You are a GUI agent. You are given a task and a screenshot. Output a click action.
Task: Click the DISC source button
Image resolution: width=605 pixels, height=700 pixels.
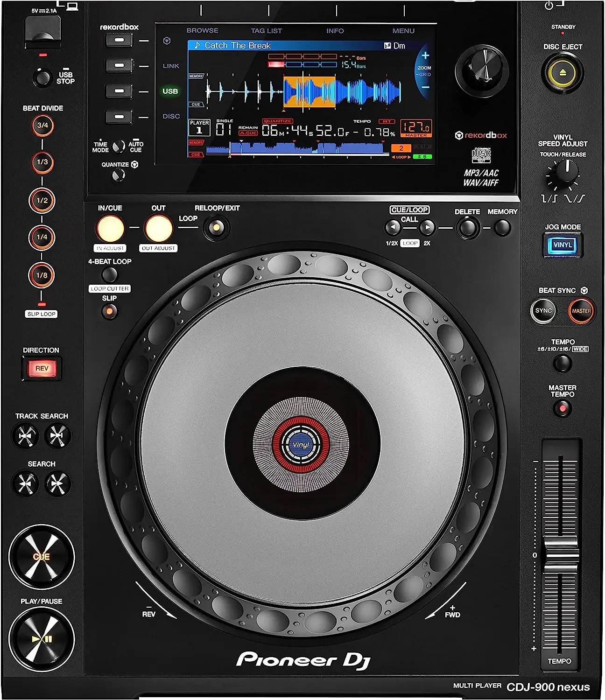click(120, 116)
